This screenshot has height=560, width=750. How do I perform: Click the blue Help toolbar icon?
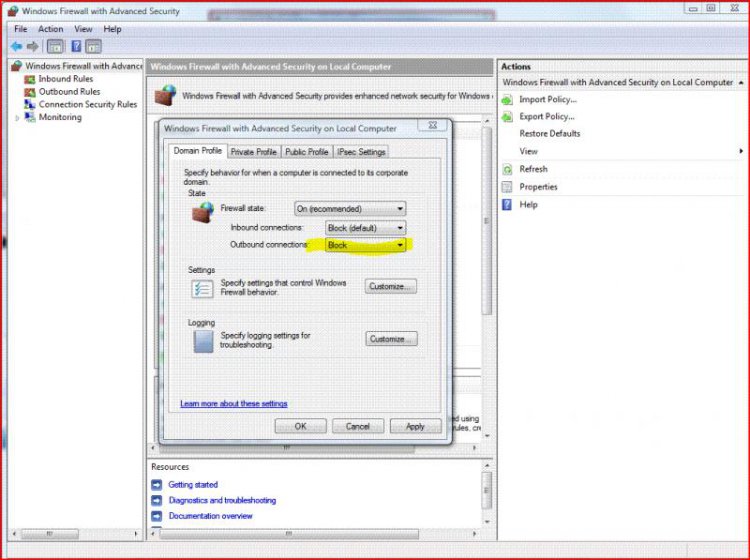click(75, 46)
